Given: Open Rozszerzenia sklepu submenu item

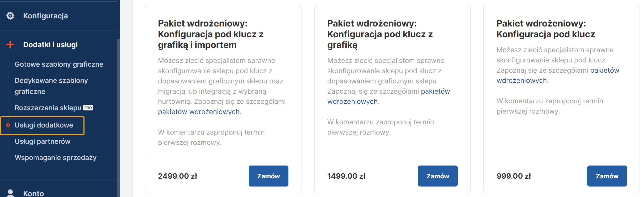Looking at the screenshot, I should (x=48, y=108).
